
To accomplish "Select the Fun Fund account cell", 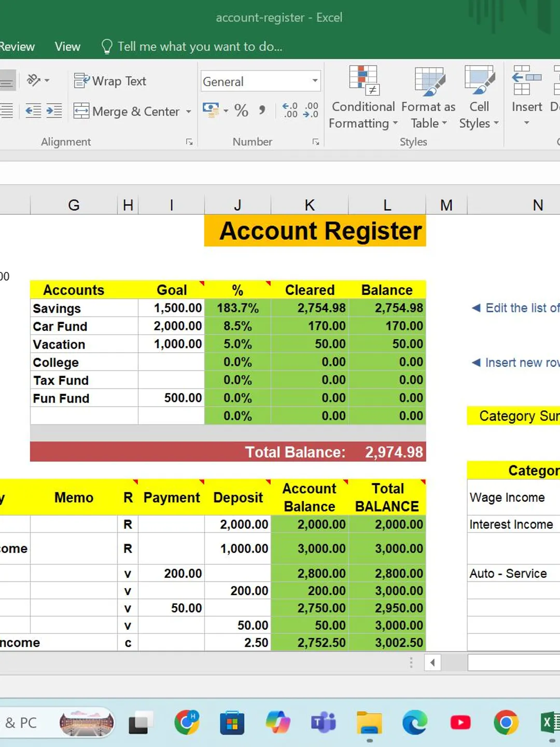I will click(84, 398).
